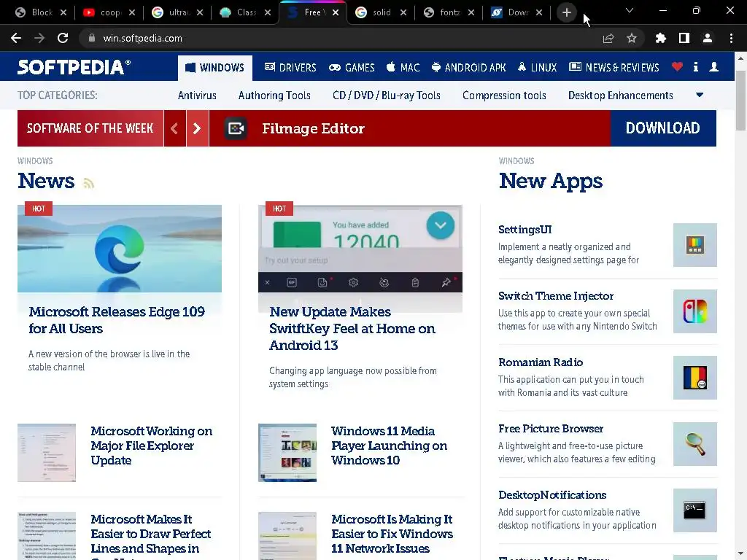This screenshot has width=747, height=560.
Task: Open the Compression tools category
Action: tap(504, 96)
